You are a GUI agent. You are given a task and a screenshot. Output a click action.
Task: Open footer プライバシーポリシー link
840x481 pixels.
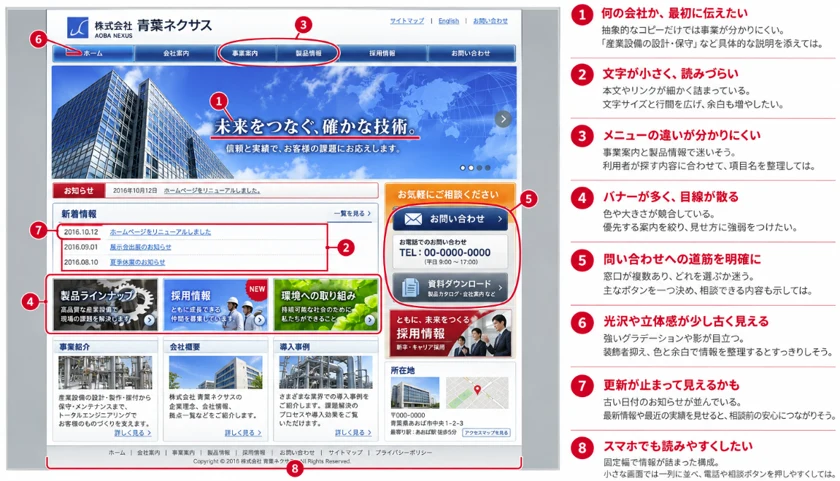403,453
